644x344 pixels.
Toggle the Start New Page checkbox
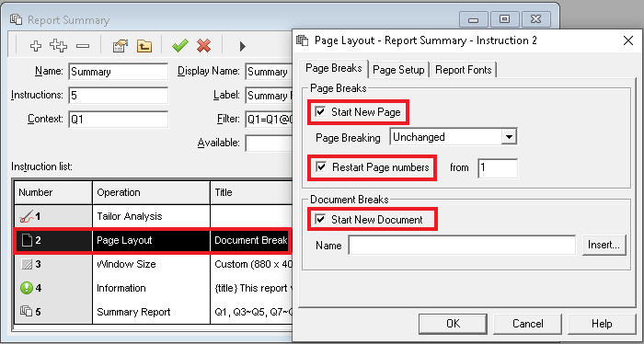click(320, 111)
